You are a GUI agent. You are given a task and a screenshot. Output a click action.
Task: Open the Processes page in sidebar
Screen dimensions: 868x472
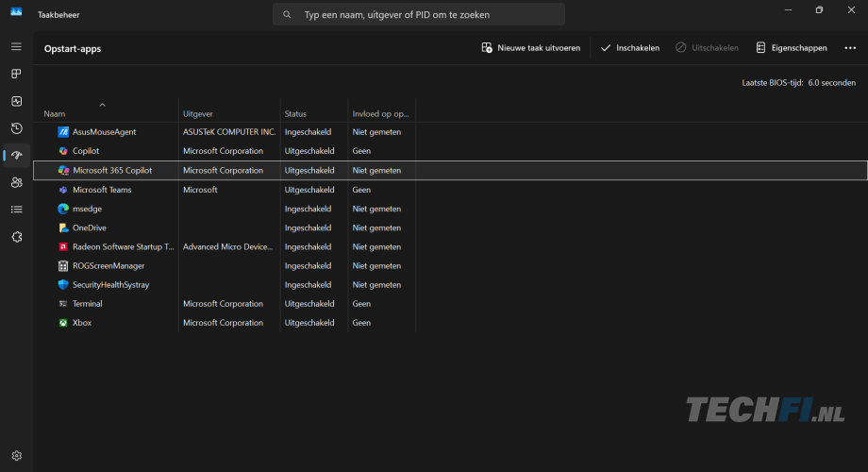16,74
